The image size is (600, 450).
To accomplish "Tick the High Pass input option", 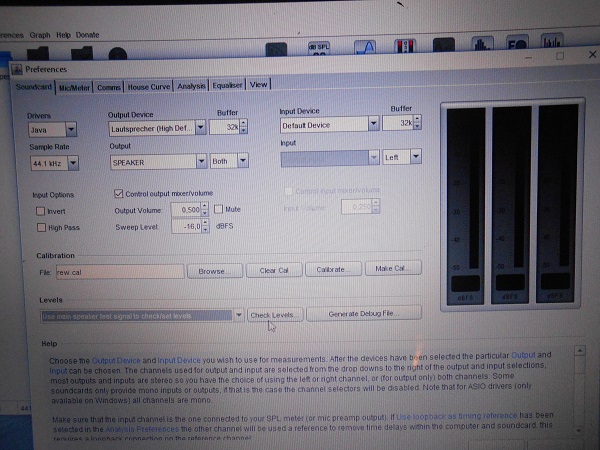I will [x=41, y=228].
